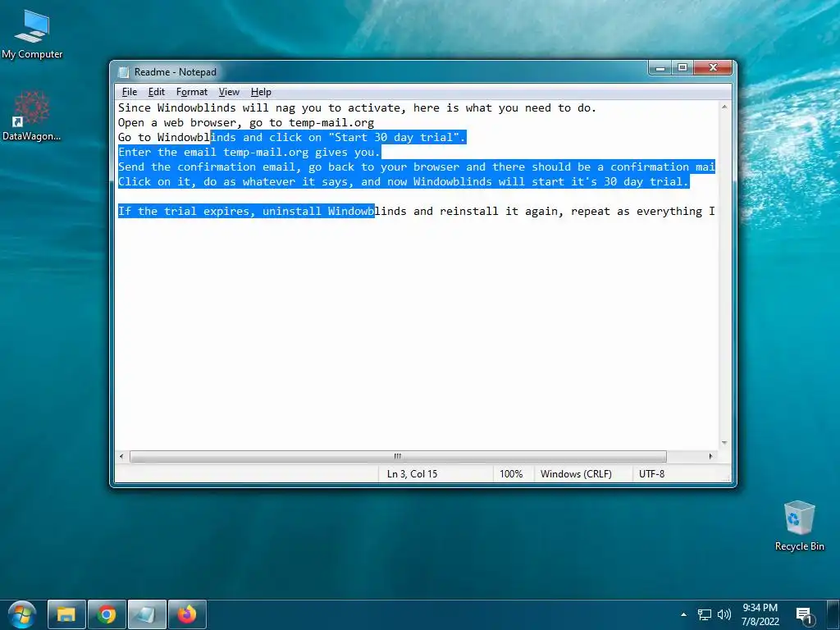Screen dimensions: 840x630
Task: Open the Windows Start orb
Action: (x=21, y=614)
